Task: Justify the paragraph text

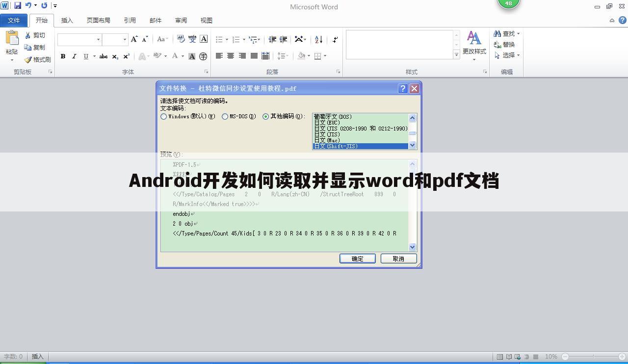Action: pyautogui.click(x=254, y=56)
